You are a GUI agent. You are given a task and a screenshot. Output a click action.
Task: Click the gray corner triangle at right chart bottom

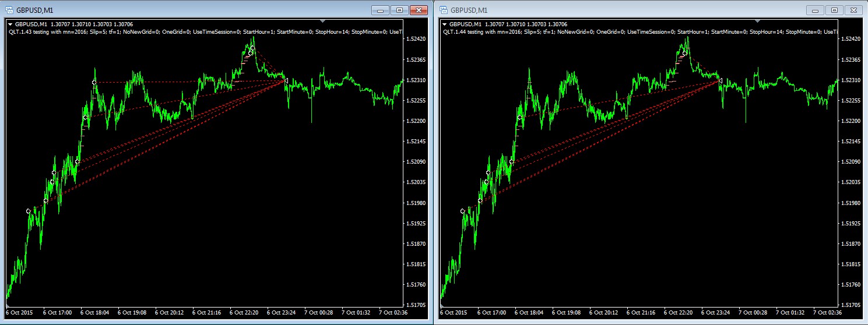(x=443, y=305)
